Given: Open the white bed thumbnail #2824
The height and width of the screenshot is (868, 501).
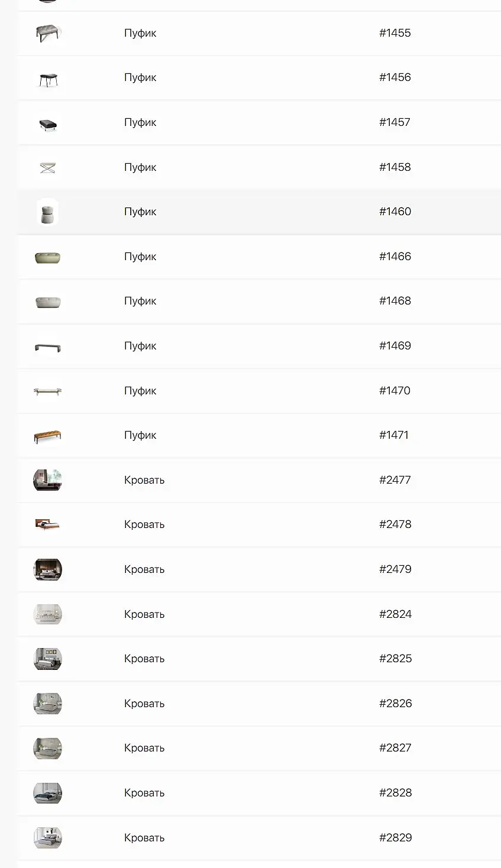Looking at the screenshot, I should pos(47,614).
